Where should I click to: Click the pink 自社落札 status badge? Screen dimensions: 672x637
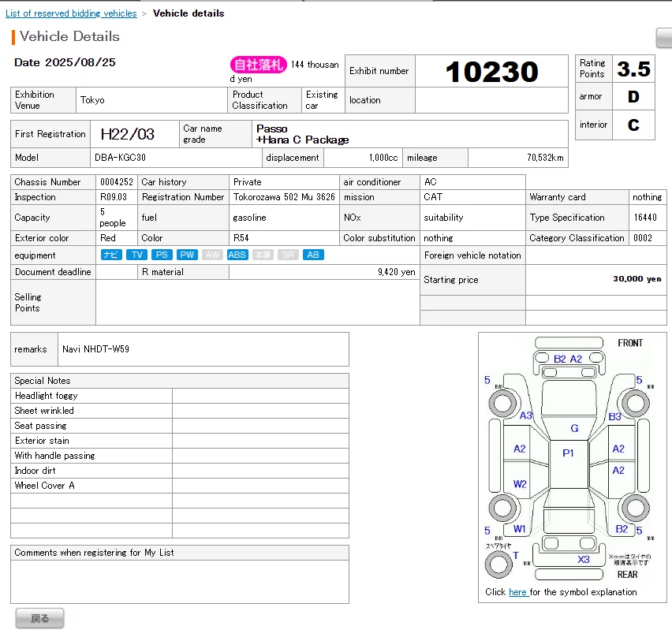[x=258, y=65]
